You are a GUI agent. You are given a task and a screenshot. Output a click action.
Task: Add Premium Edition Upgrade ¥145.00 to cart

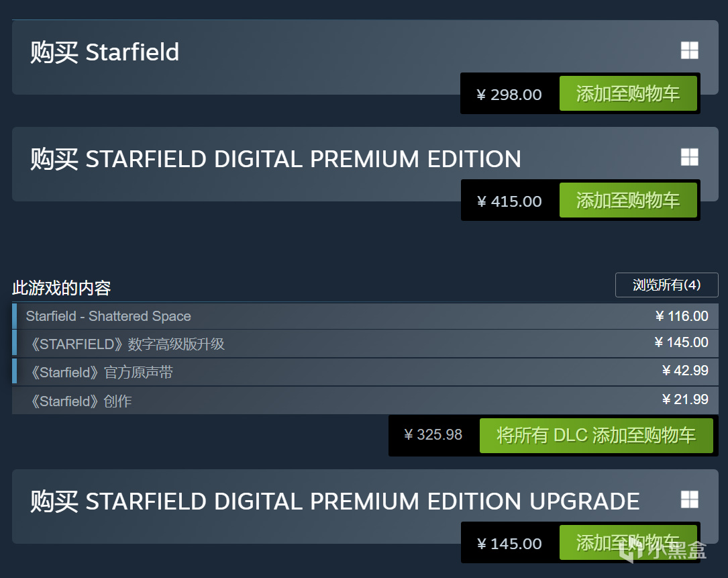click(x=628, y=542)
